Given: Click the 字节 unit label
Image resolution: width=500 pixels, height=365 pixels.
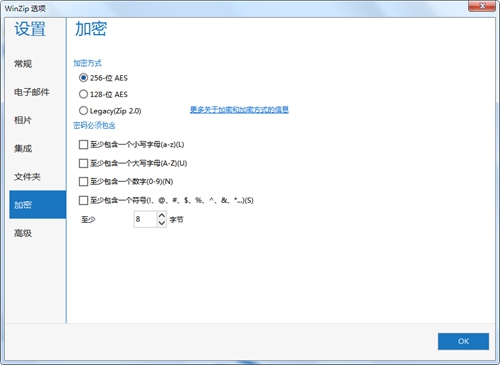Looking at the screenshot, I should (176, 220).
